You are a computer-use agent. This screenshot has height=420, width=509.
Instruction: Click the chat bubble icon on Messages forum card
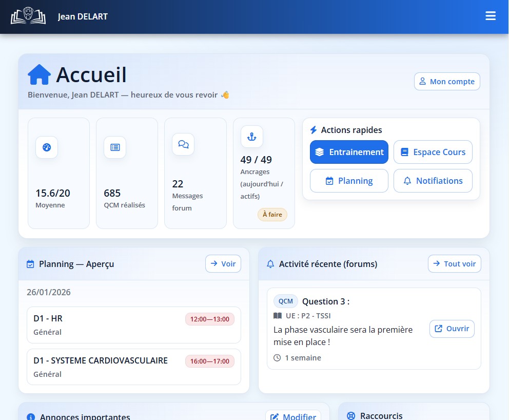[x=183, y=144]
